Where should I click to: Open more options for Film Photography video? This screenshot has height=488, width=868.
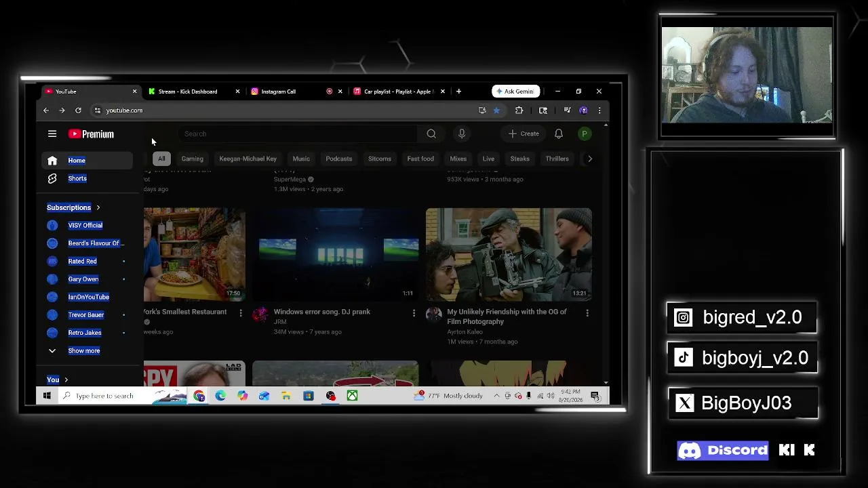(x=587, y=312)
